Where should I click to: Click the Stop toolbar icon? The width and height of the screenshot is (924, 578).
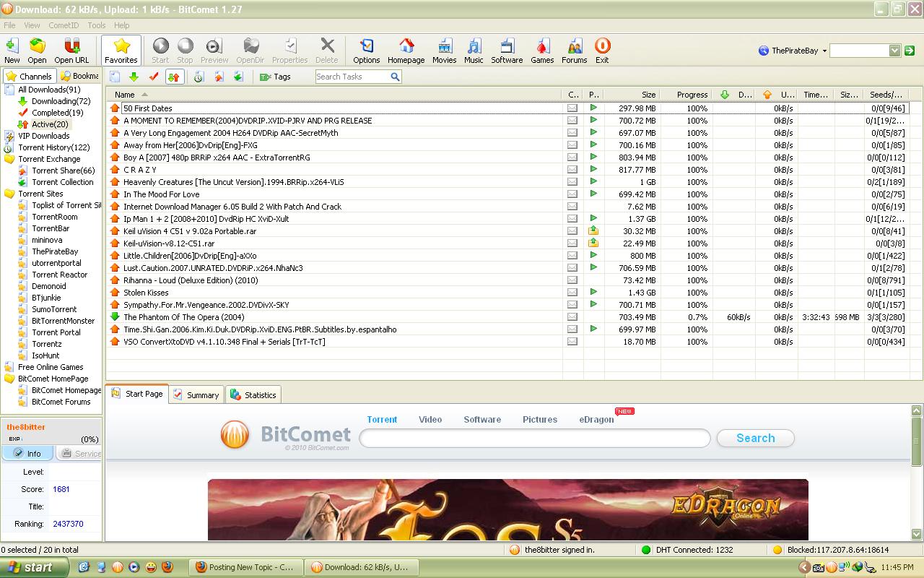185,49
